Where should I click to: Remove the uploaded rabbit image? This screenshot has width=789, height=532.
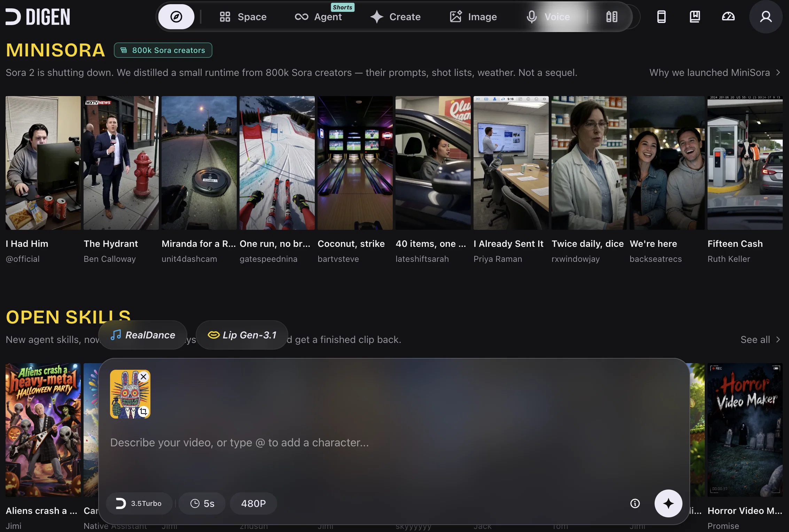click(143, 377)
